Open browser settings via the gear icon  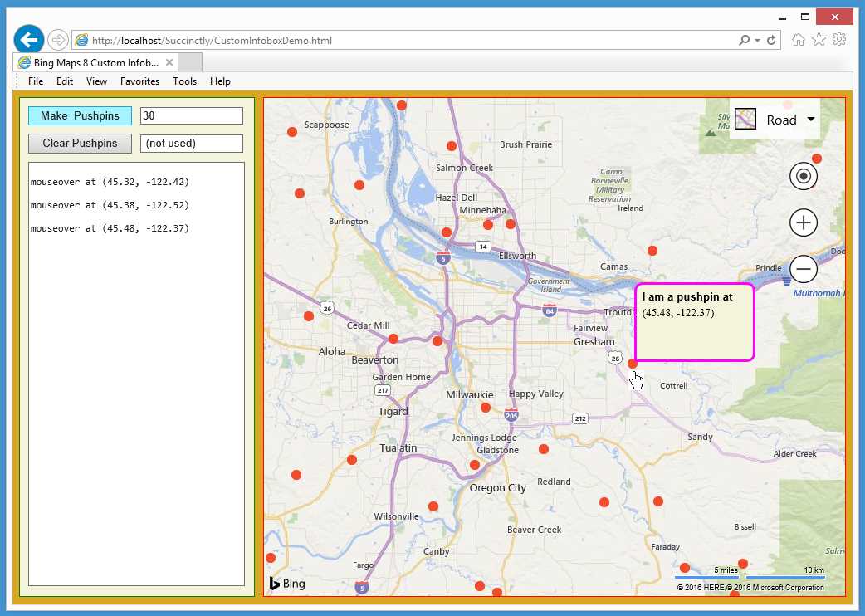[x=838, y=38]
